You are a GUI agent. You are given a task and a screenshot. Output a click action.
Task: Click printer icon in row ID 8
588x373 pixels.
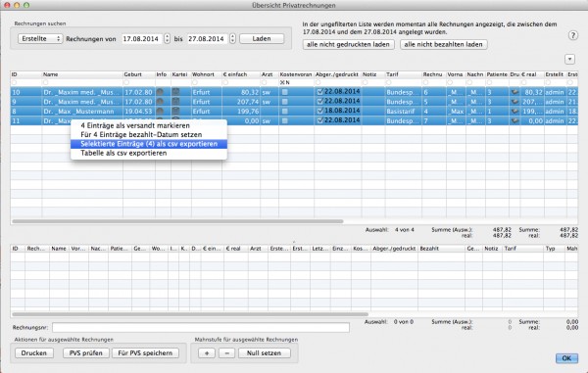coord(514,112)
